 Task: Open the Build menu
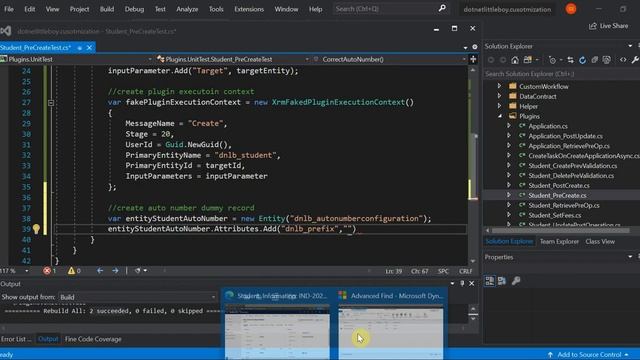(x=107, y=9)
